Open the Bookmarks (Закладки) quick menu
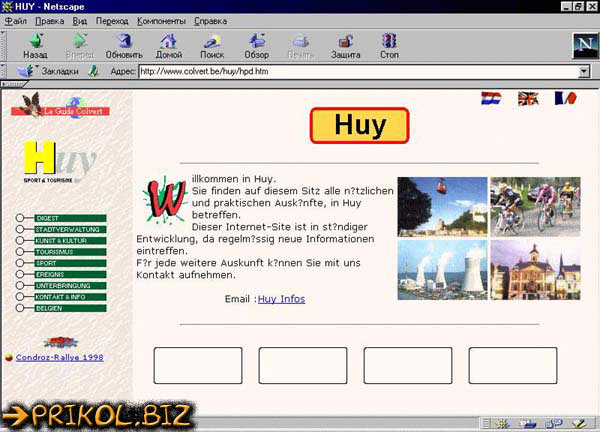Image resolution: width=600 pixels, height=432 pixels. (52, 72)
